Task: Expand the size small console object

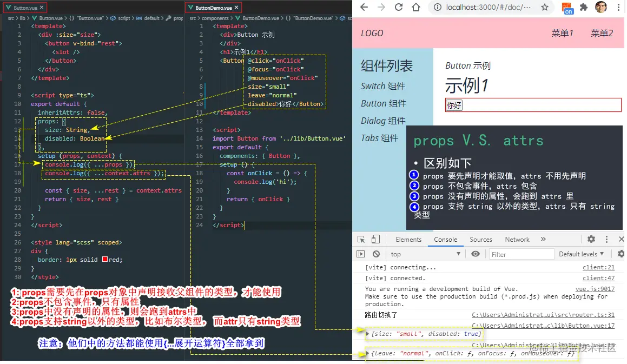Action: pyautogui.click(x=367, y=333)
